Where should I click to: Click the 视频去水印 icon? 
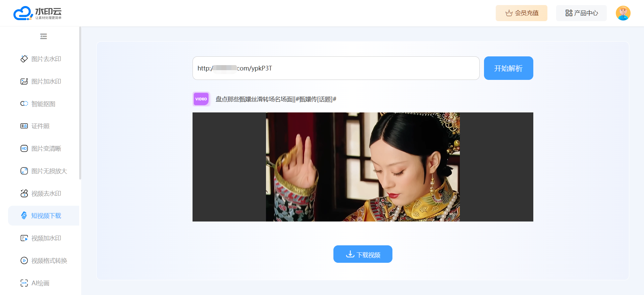24,193
